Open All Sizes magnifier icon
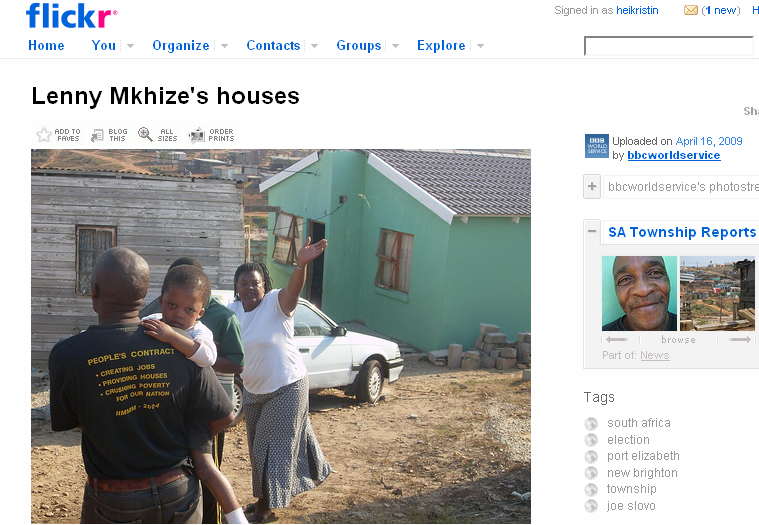The width and height of the screenshot is (759, 525). [145, 134]
